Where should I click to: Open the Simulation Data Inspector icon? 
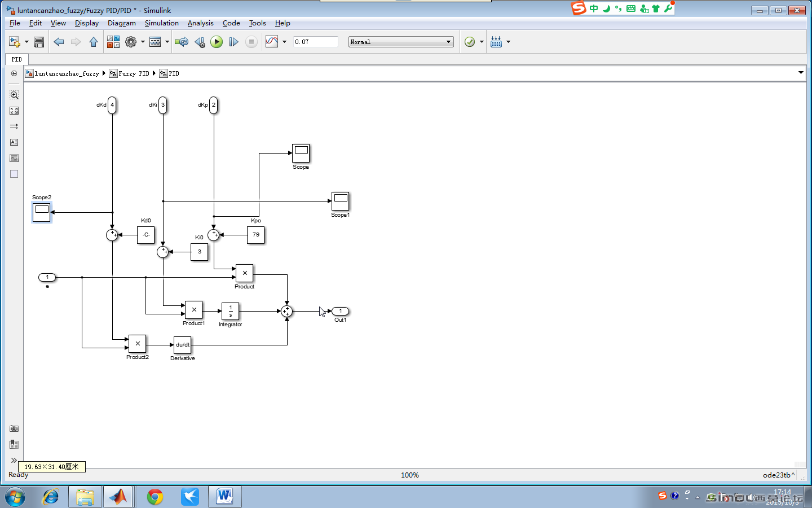[x=272, y=42]
